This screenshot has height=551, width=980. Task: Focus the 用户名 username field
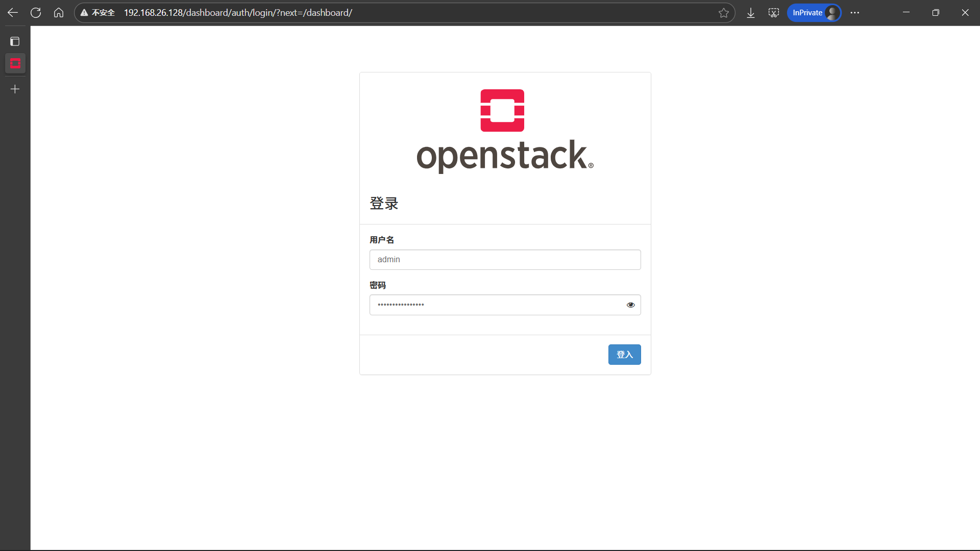tap(505, 260)
